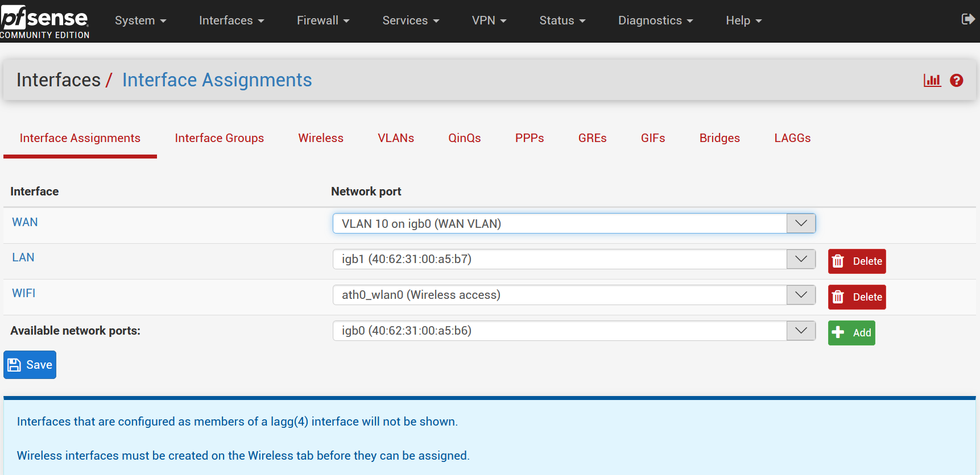Image resolution: width=980 pixels, height=475 pixels.
Task: Click the Network port column header
Action: [366, 191]
